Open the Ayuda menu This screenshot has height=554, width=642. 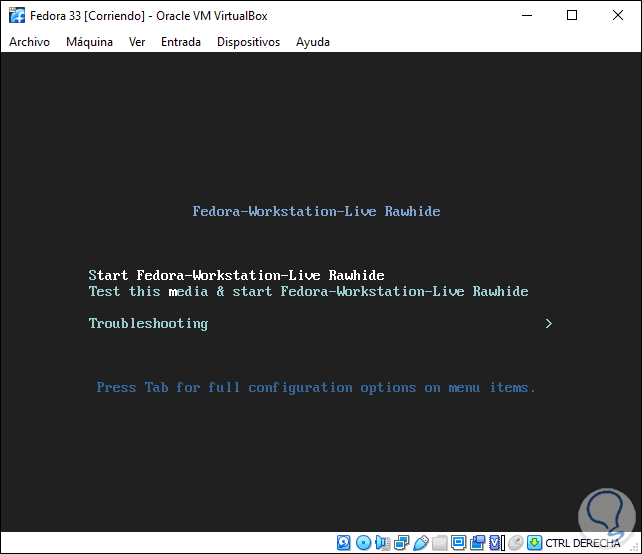click(313, 42)
